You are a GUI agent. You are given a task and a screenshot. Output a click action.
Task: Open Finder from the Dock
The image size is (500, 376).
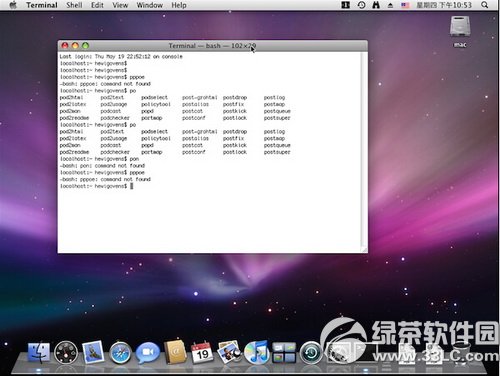pyautogui.click(x=39, y=353)
